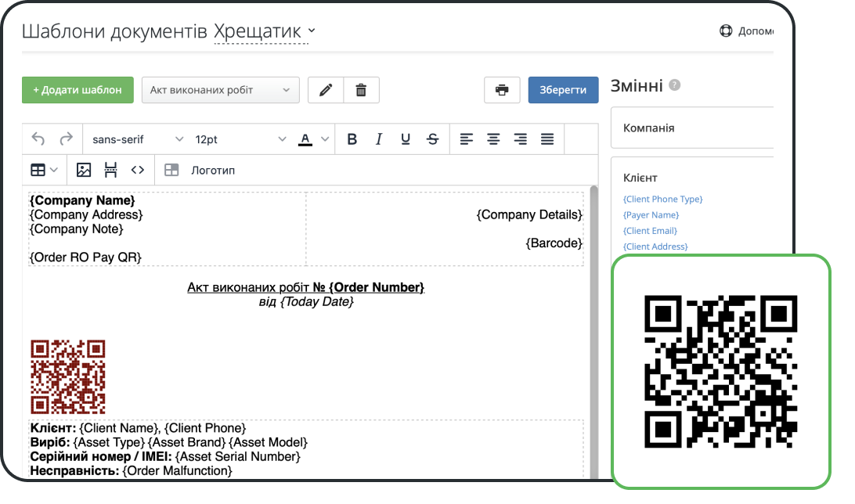Image resolution: width=855 pixels, height=504 pixels.
Task: Click the Undo icon in the editor toolbar
Action: [x=38, y=139]
